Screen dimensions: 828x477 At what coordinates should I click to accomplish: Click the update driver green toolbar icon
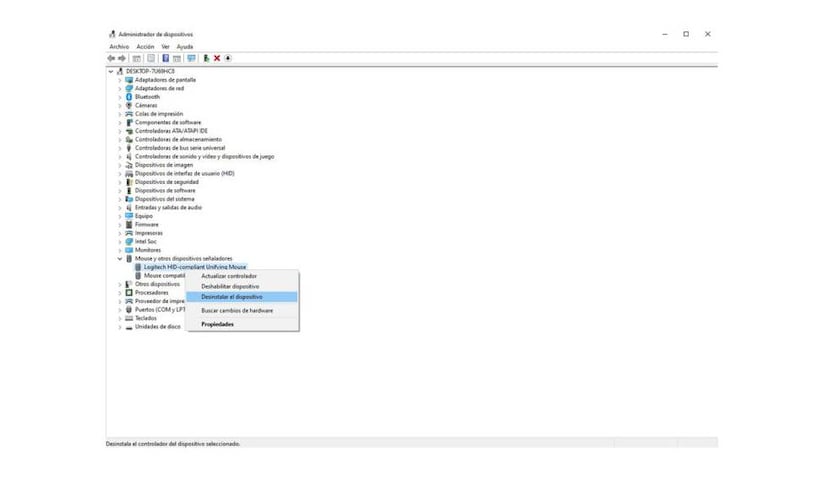pos(206,58)
